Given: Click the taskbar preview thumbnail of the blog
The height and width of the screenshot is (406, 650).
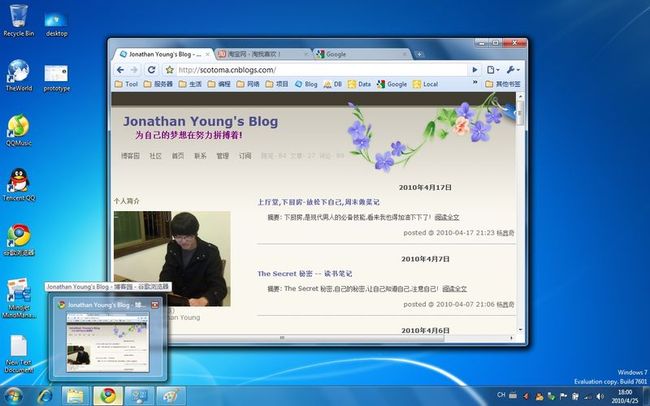Looking at the screenshot, I should pos(107,343).
